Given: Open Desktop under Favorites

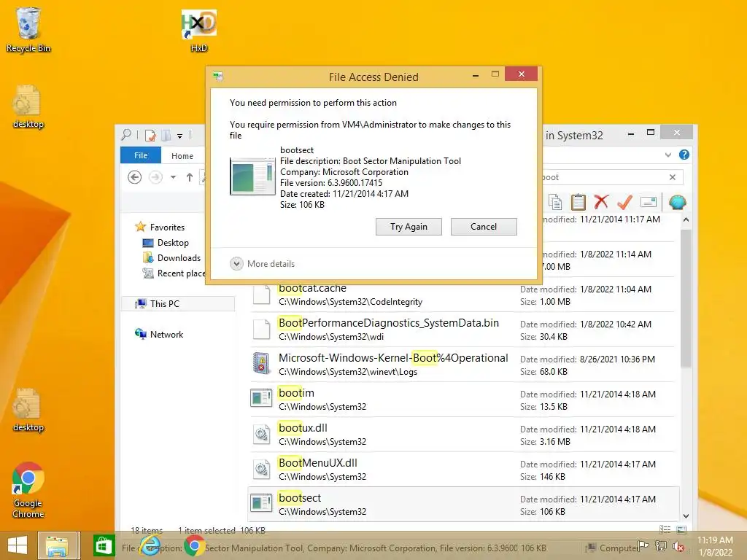Looking at the screenshot, I should (166, 243).
